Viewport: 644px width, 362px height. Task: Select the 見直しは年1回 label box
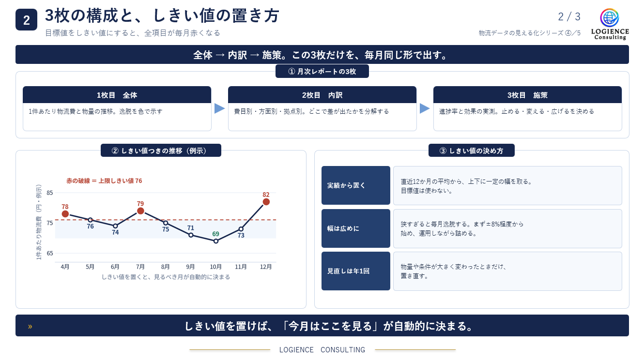[x=356, y=271]
